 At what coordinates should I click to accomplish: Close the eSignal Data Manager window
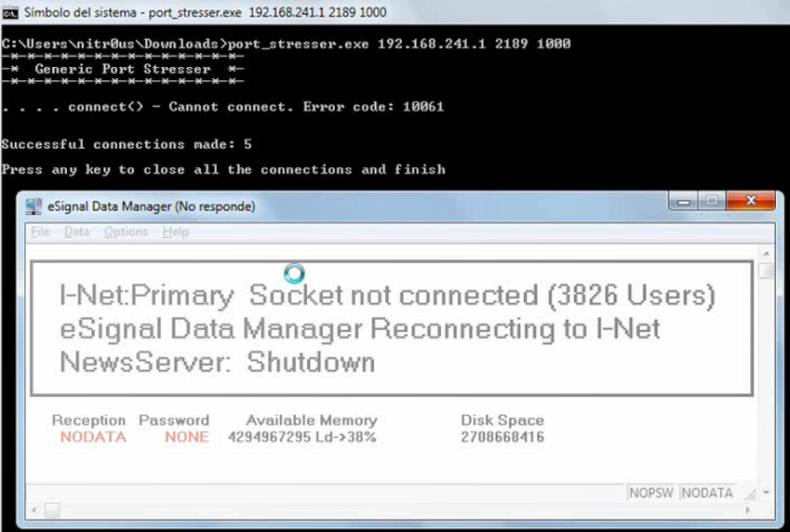click(x=751, y=201)
